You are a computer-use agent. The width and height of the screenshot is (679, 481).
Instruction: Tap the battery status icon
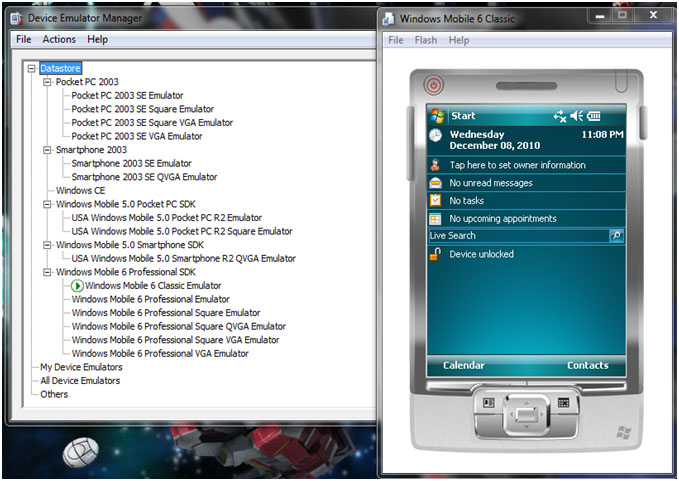pyautogui.click(x=593, y=116)
